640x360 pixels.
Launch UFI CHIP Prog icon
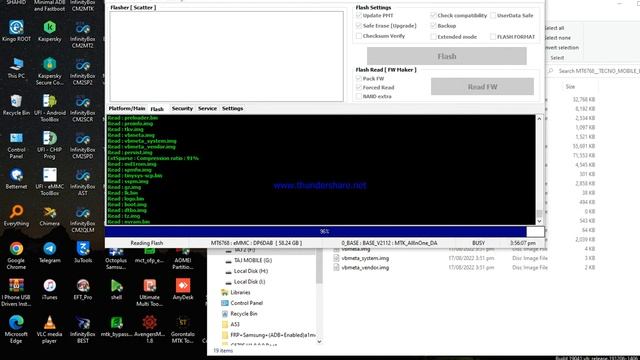click(49, 145)
